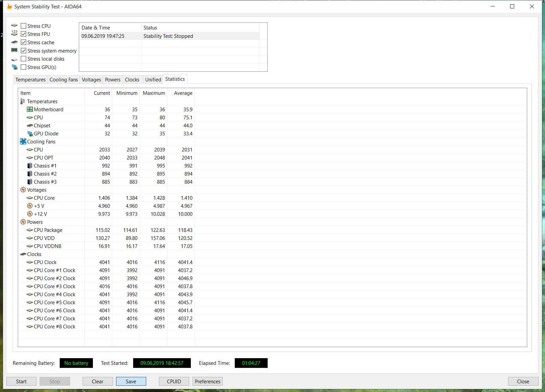
Task: Click the Start button
Action: point(21,381)
